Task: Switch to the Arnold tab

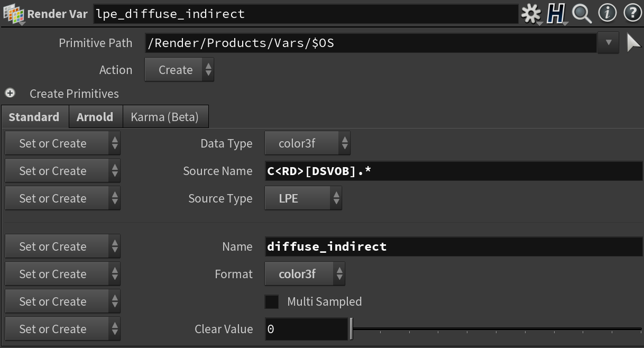Action: 95,117
